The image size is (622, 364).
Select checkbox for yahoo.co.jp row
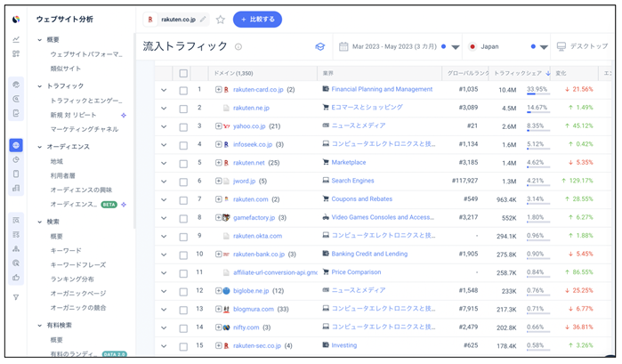183,127
